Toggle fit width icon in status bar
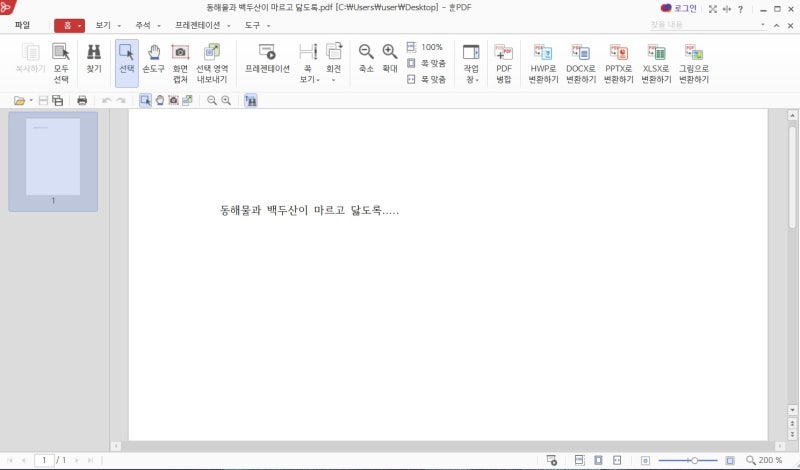This screenshot has height=470, width=800. tap(617, 460)
